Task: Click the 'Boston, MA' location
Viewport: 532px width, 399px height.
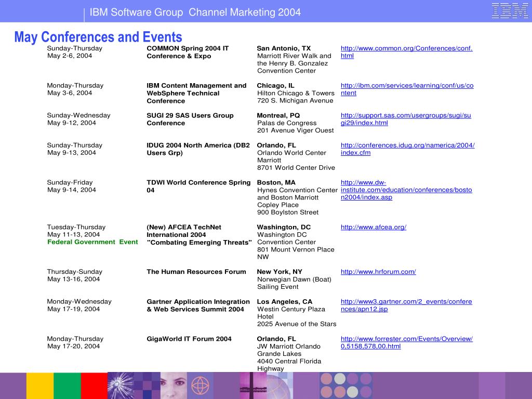Action: [276, 182]
